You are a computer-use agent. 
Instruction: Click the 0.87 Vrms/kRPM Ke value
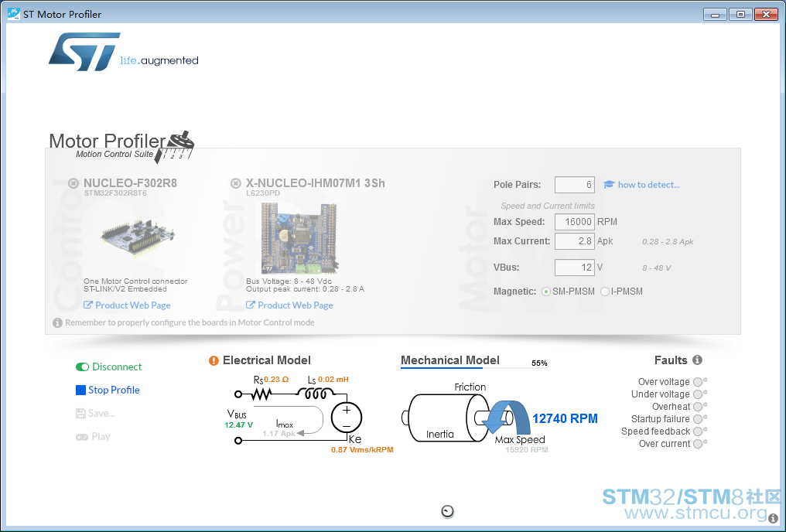point(362,449)
